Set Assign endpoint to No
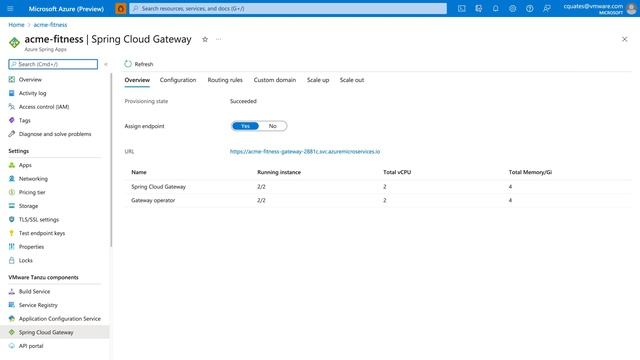Screen dimensions: 640x360 coord(273,126)
